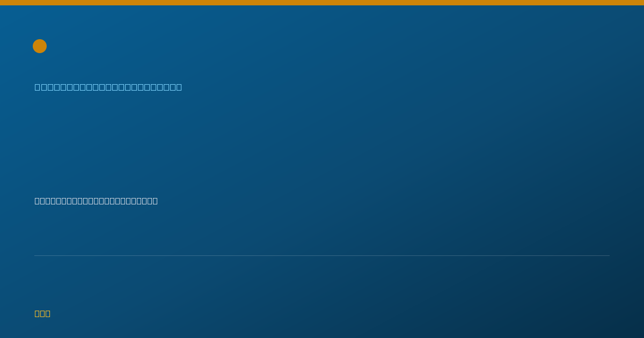The height and width of the screenshot is (338, 644).
Task: Click the white text line above the divider
Action: click(96, 201)
